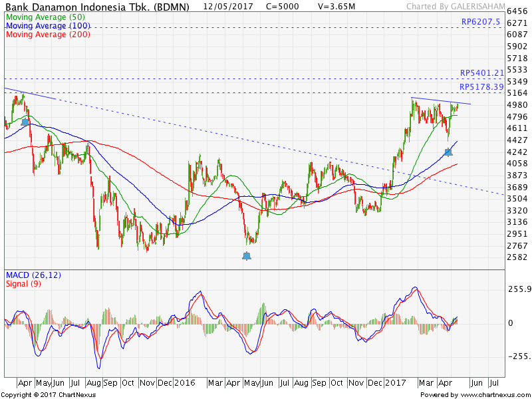Click the RP6207.5 resistance level label
532x399 pixels.
tap(480, 22)
